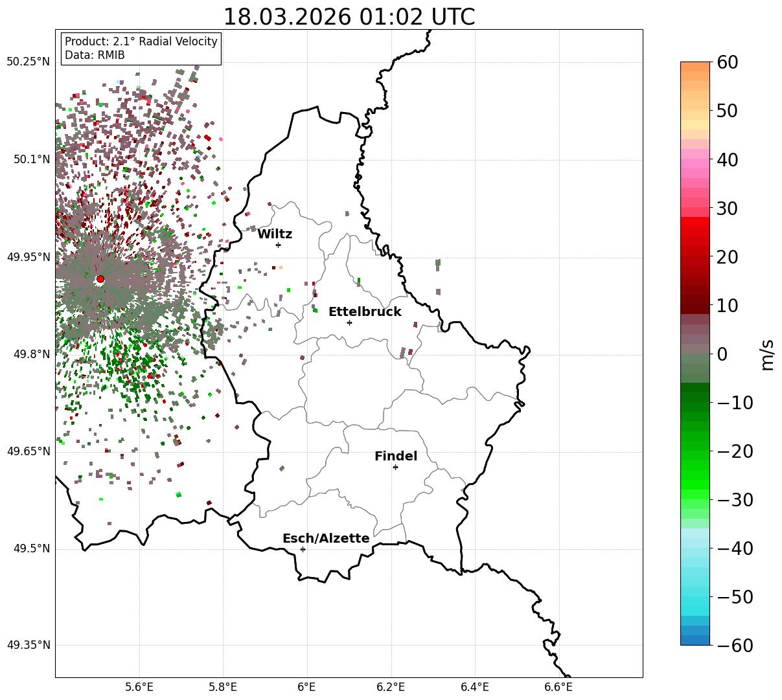Screen dimensions: 782x700
Task: Click the colorbar label −60
Action: [735, 646]
